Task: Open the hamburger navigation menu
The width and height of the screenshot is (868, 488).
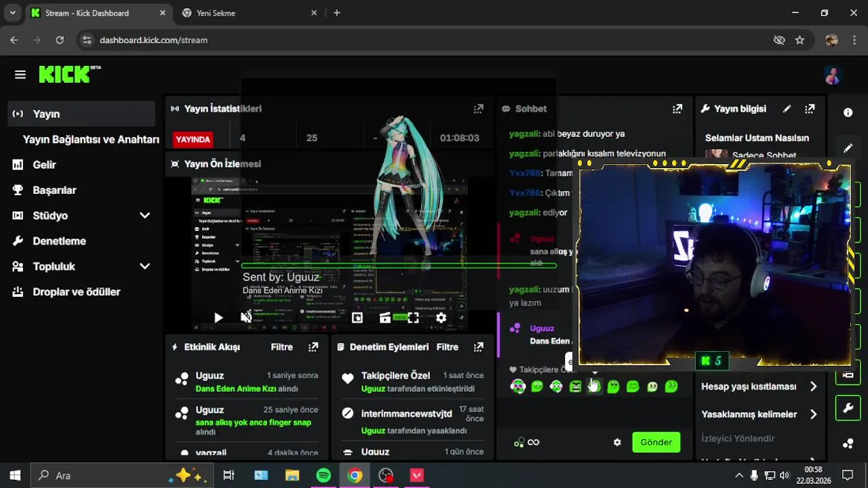Action: tap(20, 75)
